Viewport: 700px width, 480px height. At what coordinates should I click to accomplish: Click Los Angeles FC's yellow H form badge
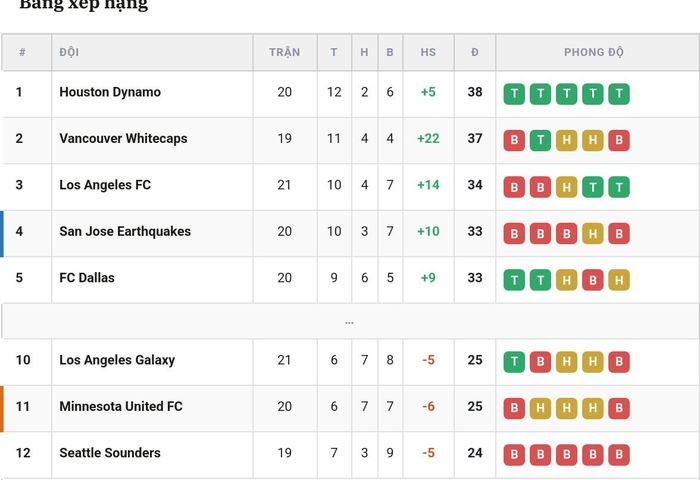tap(567, 187)
